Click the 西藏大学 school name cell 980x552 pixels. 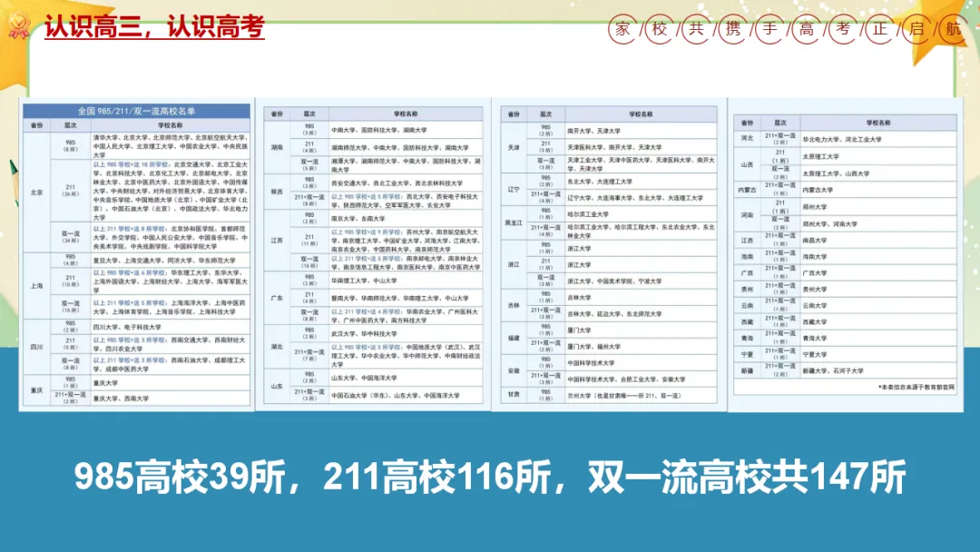pos(878,322)
